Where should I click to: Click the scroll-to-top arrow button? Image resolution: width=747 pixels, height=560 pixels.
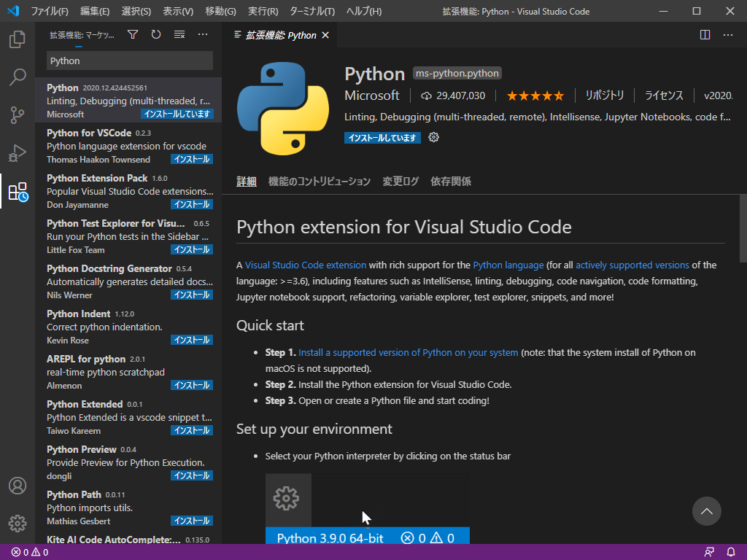click(706, 511)
